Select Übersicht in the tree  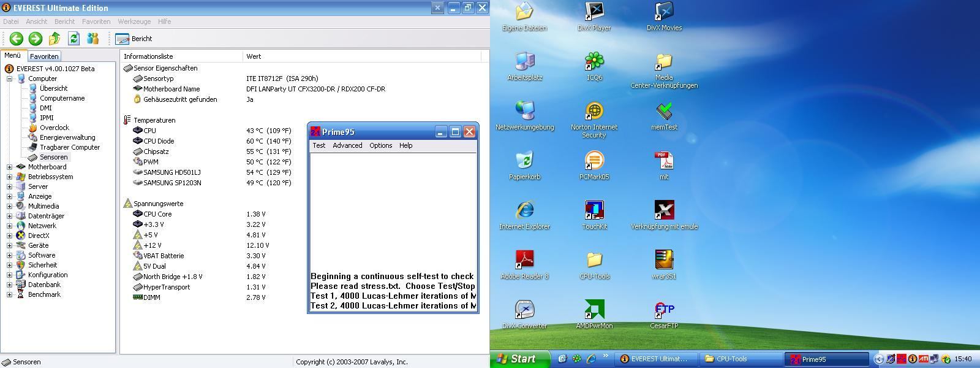(x=53, y=88)
